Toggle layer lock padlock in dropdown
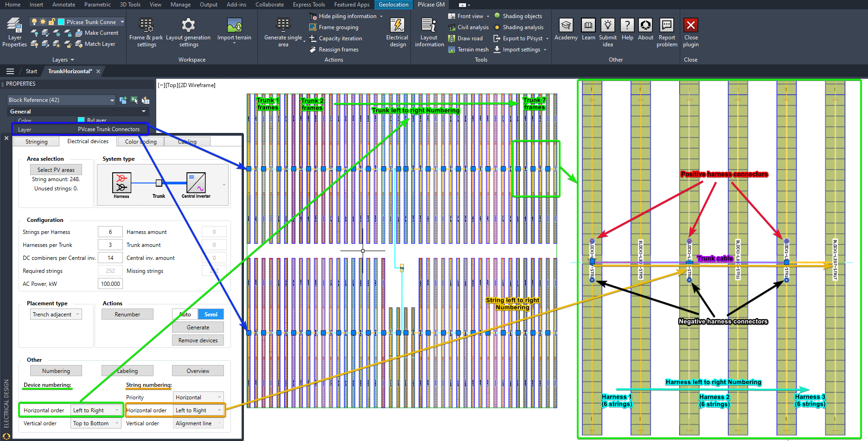The image size is (868, 441). pyautogui.click(x=51, y=22)
